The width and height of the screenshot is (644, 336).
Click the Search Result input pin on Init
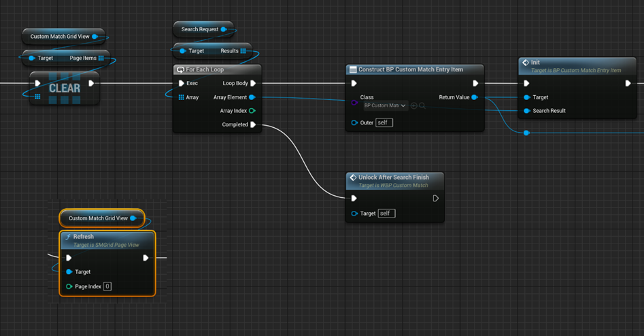[527, 111]
